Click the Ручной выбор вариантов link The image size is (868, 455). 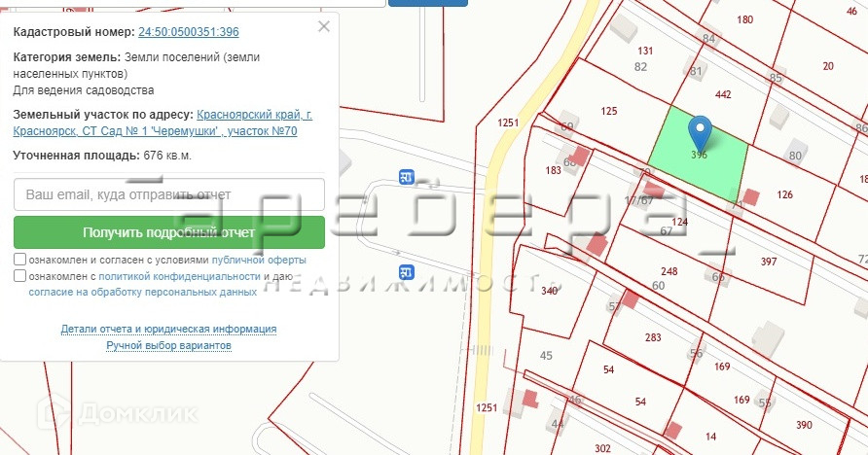pyautogui.click(x=168, y=346)
